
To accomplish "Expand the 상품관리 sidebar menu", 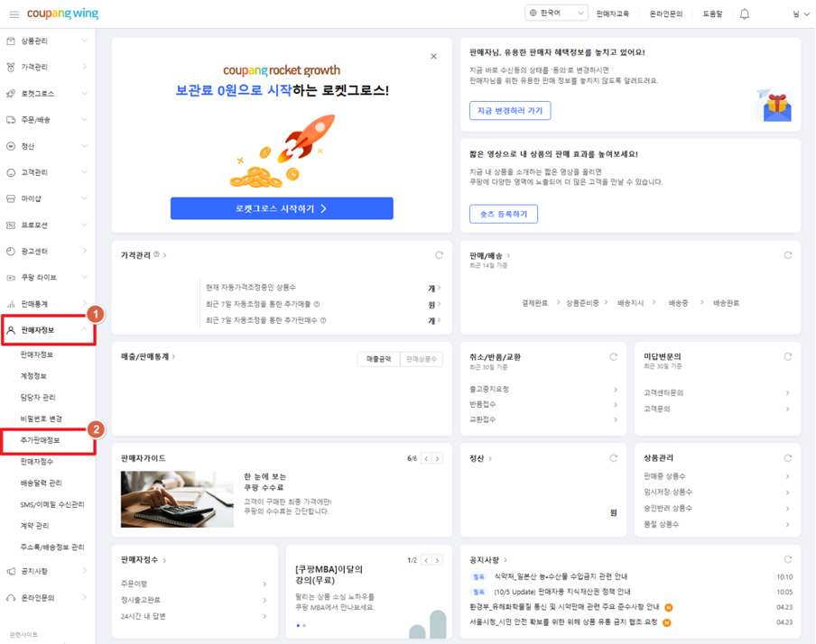I will click(x=84, y=40).
